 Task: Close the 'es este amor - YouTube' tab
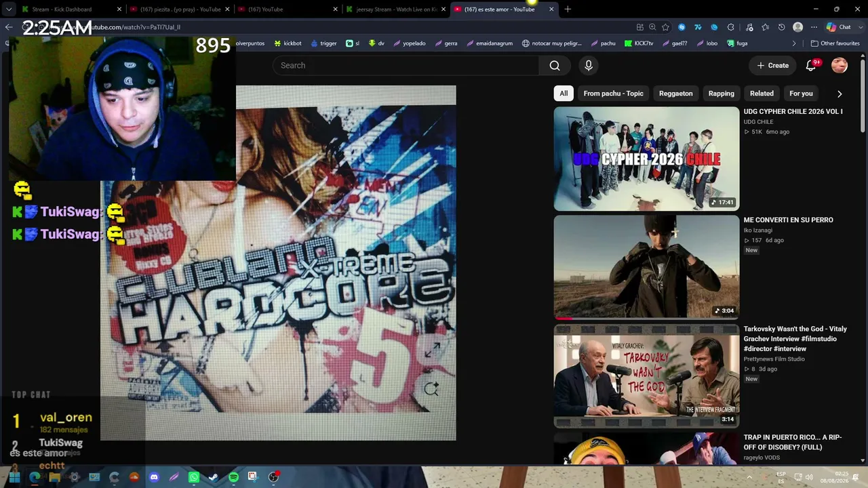click(x=551, y=9)
